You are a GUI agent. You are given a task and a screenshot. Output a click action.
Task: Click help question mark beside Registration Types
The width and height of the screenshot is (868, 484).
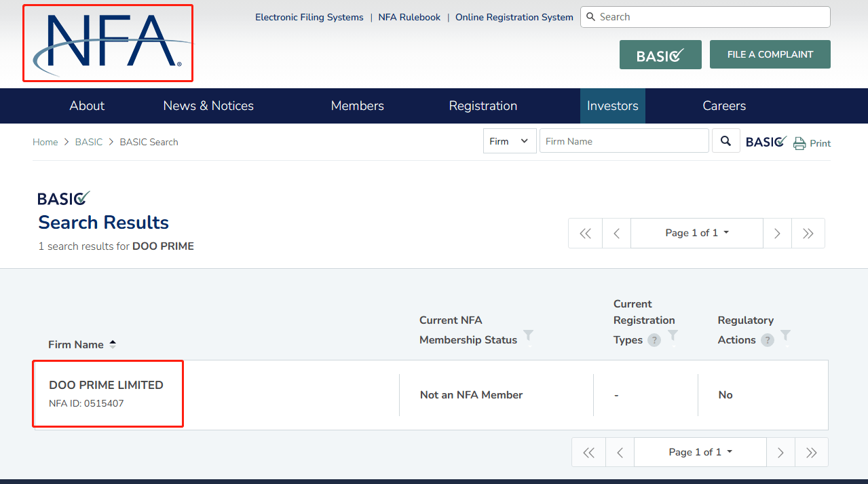654,340
